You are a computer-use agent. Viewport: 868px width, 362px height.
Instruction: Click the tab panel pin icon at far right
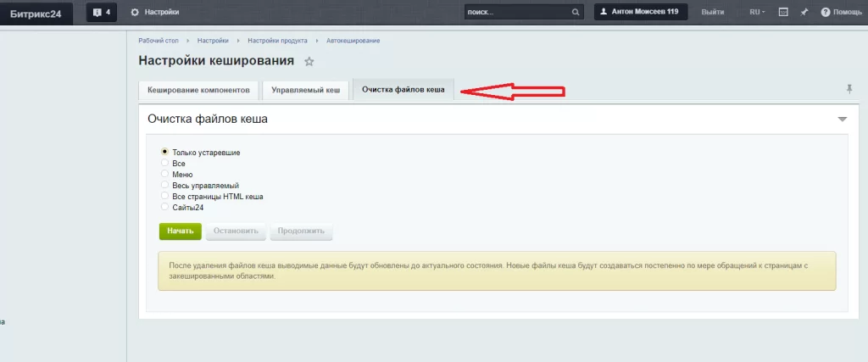pos(849,89)
